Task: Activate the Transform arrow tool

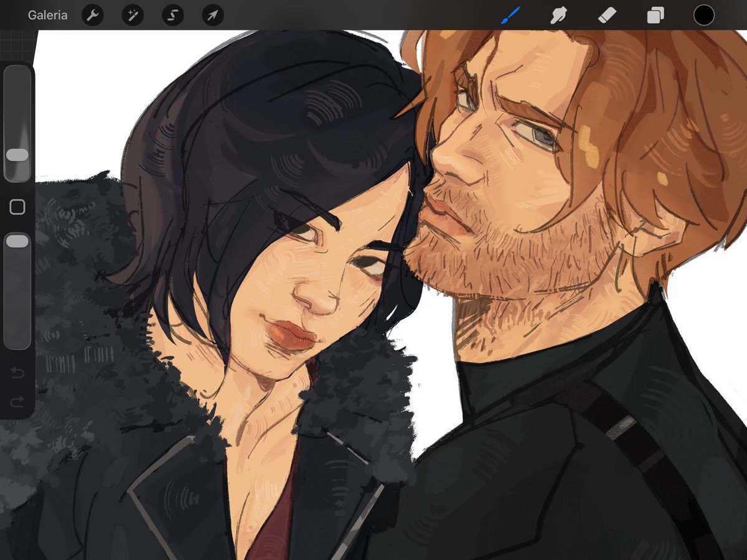Action: (x=213, y=15)
